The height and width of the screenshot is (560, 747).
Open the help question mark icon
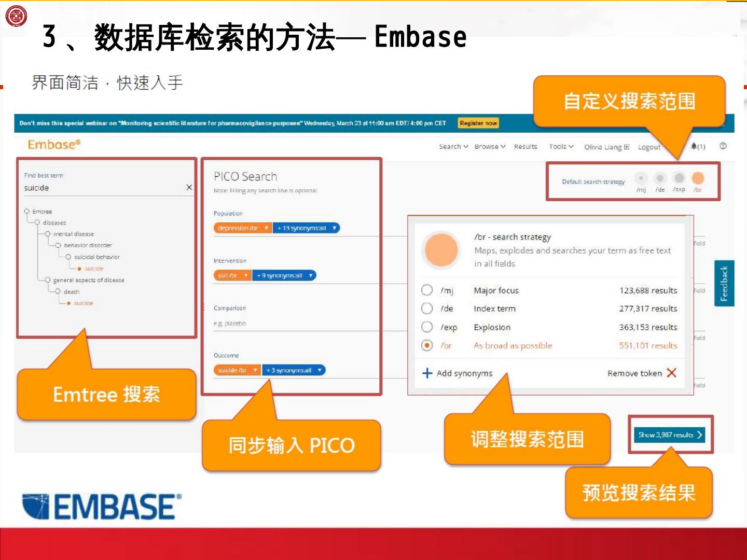723,146
